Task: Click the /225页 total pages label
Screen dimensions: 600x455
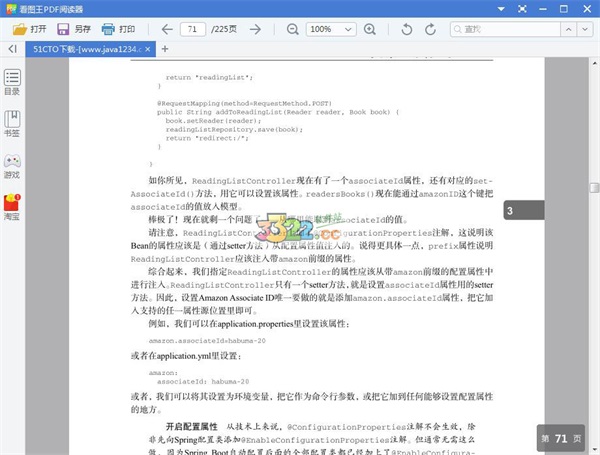Action: click(x=224, y=29)
